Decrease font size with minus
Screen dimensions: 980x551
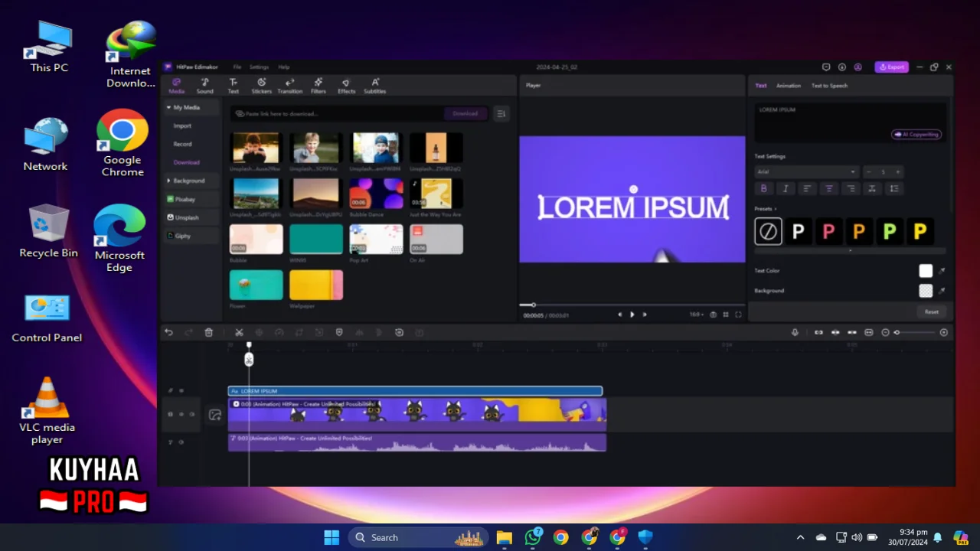[869, 172]
